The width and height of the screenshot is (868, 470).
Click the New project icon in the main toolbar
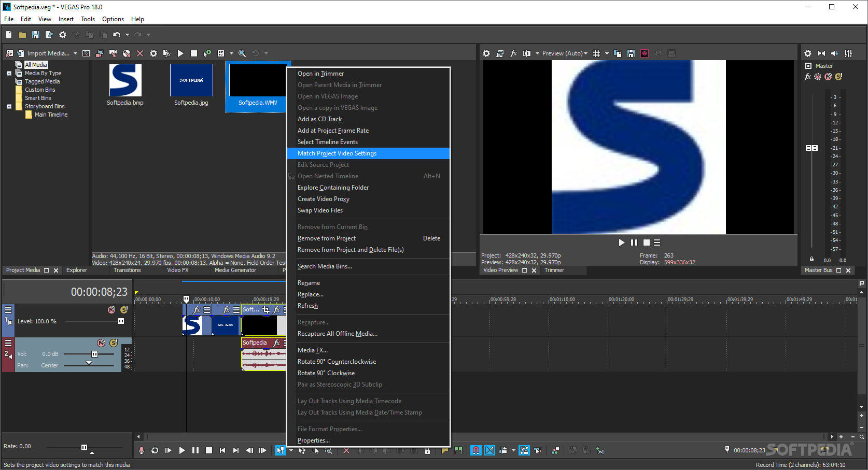(x=9, y=35)
